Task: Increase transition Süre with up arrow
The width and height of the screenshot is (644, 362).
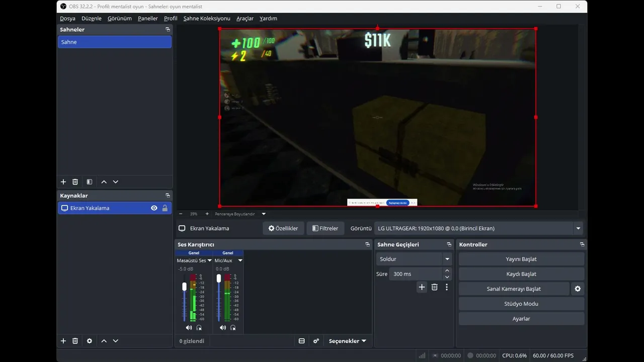Action: 447,271
